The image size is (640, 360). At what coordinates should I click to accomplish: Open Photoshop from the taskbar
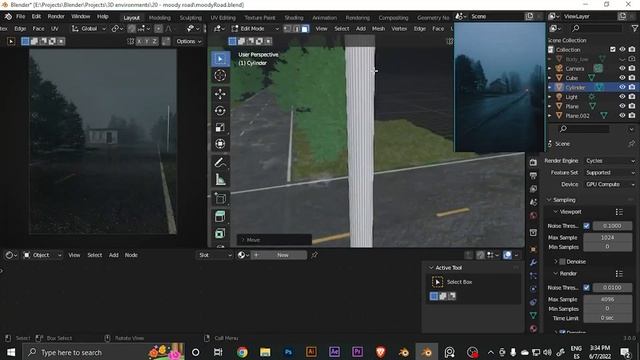[x=288, y=352]
